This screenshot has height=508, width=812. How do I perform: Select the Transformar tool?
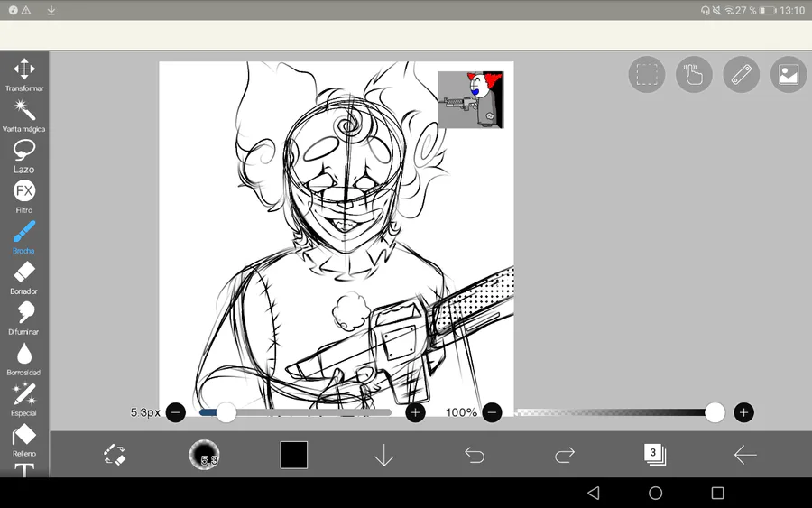coord(24,75)
